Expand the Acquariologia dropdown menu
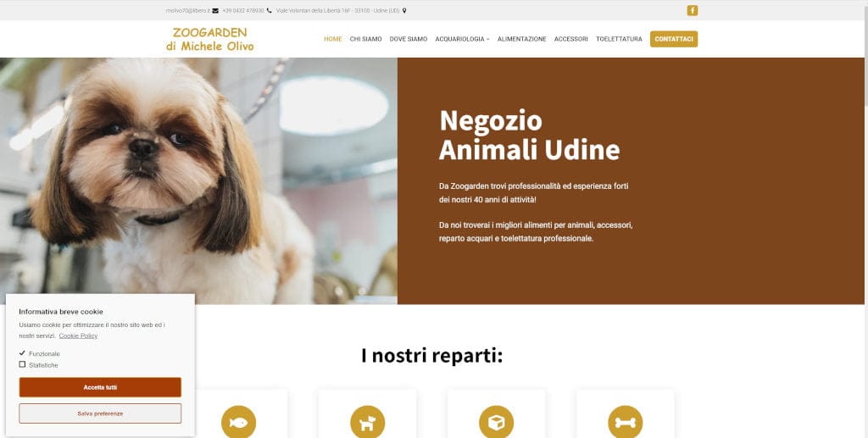The height and width of the screenshot is (438, 868). click(462, 39)
